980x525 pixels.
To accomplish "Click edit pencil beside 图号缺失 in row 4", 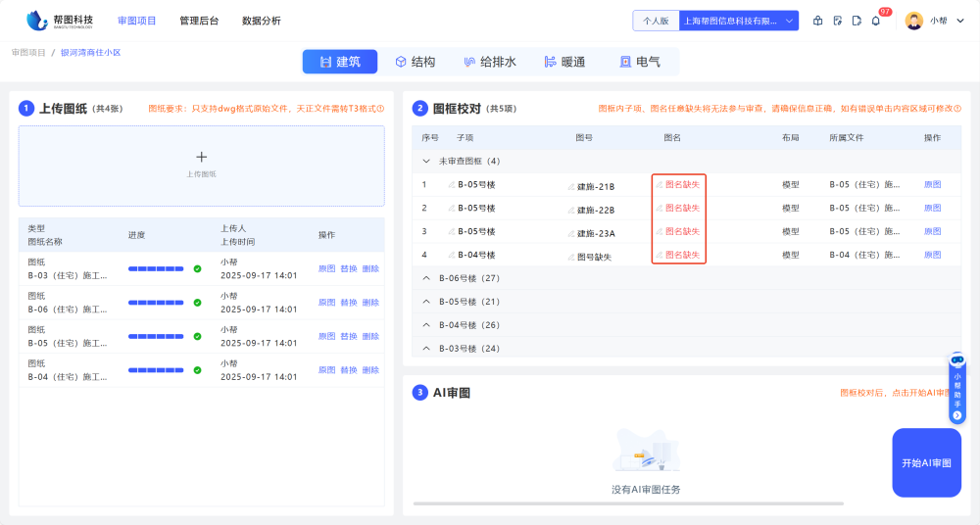I will click(571, 257).
